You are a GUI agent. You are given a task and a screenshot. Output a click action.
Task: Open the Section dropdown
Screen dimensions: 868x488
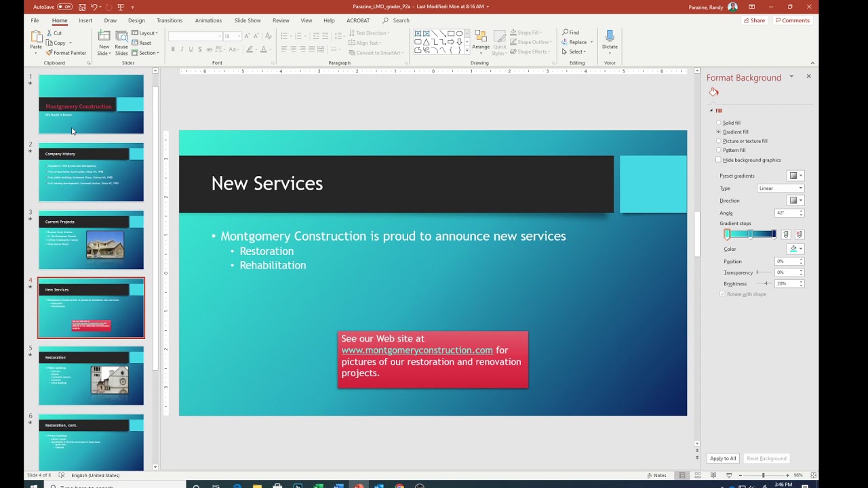145,53
